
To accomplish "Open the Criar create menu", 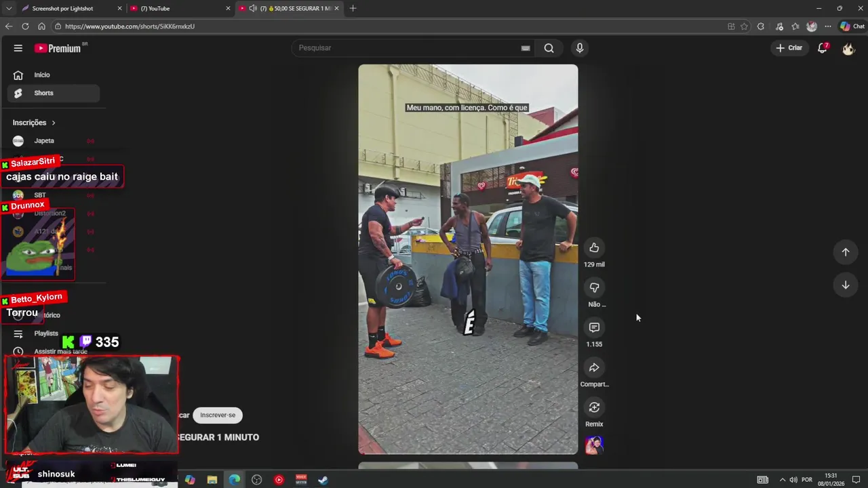I will tap(789, 48).
